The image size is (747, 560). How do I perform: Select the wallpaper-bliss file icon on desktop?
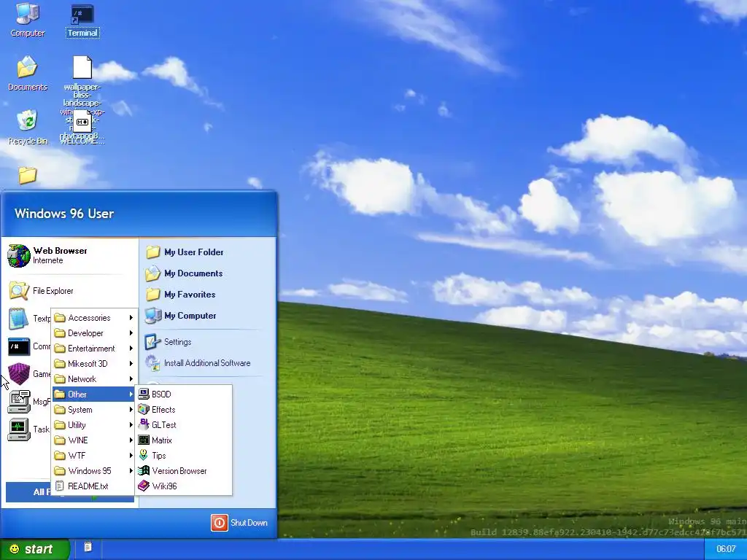pyautogui.click(x=82, y=68)
